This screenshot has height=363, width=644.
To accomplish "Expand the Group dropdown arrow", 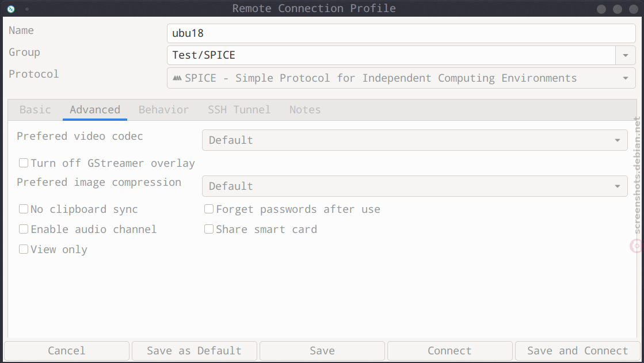I will (625, 55).
